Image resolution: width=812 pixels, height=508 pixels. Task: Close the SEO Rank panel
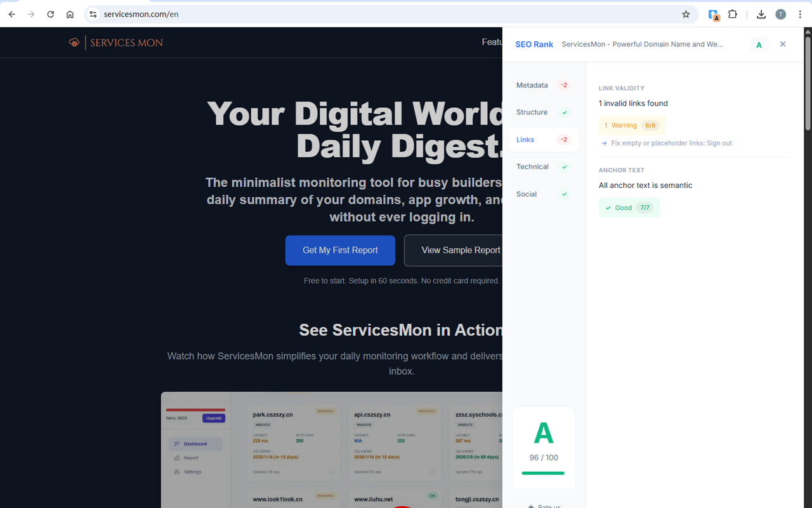tap(783, 44)
